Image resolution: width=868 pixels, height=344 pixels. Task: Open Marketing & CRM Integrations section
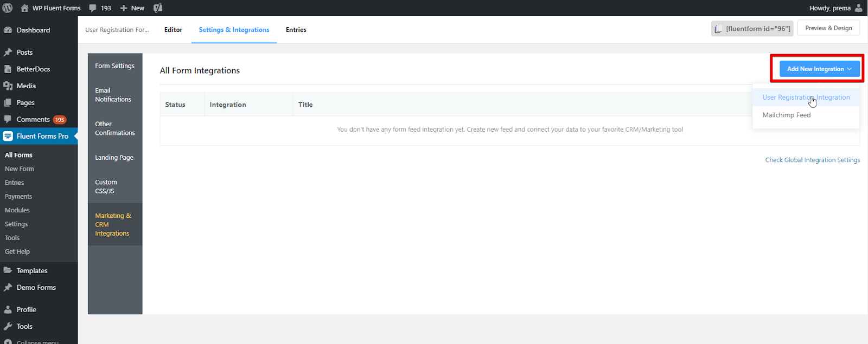115,224
